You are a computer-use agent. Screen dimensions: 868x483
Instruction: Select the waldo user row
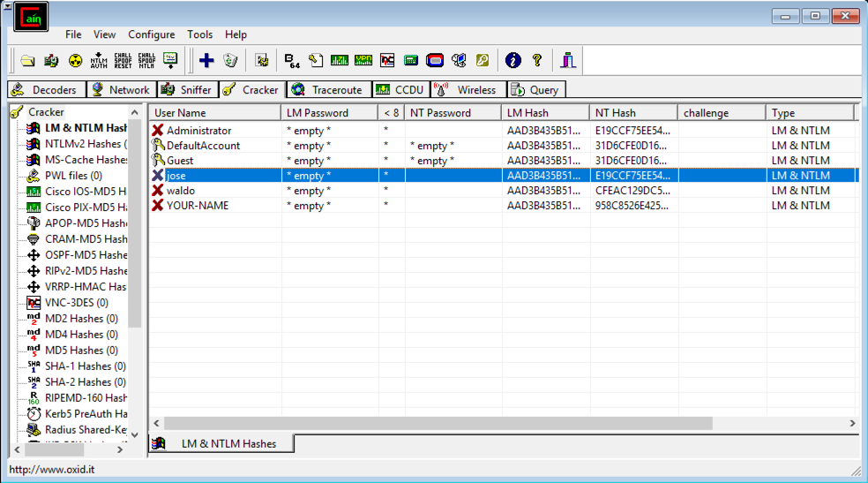coord(181,191)
